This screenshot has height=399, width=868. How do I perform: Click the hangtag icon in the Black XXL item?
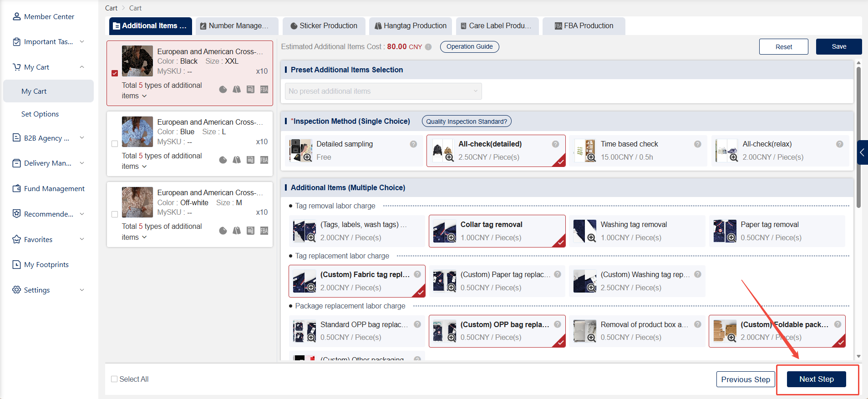coord(237,89)
